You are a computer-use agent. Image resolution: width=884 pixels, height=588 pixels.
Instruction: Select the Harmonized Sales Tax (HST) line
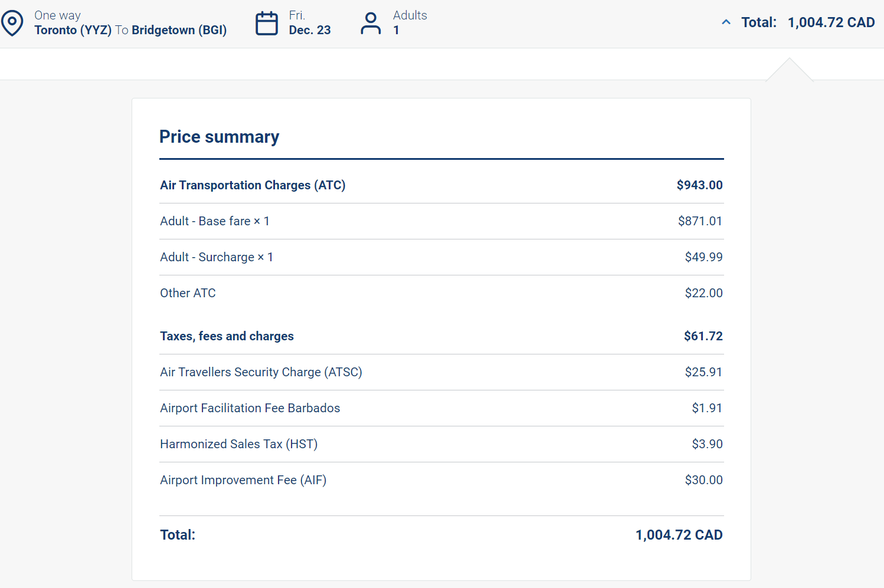238,444
